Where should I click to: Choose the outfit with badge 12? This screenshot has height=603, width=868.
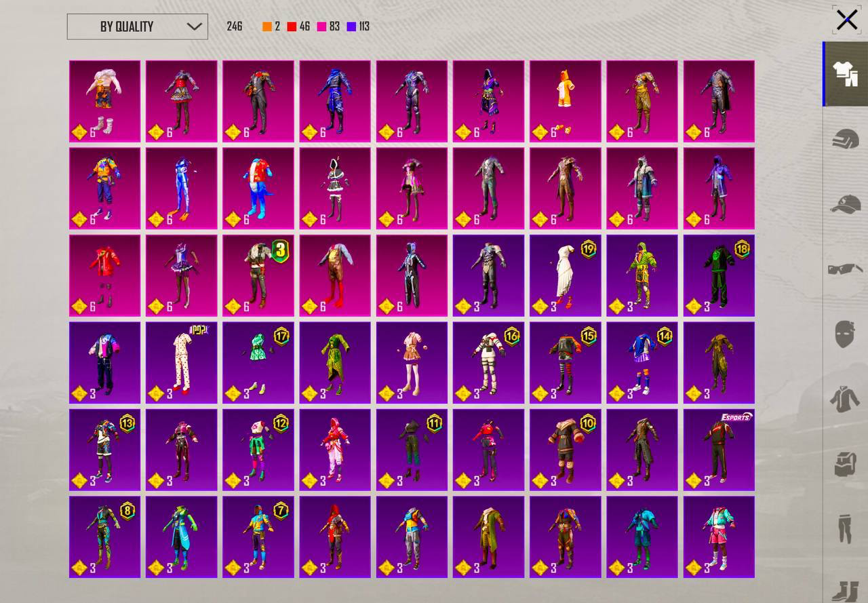pyautogui.click(x=258, y=450)
